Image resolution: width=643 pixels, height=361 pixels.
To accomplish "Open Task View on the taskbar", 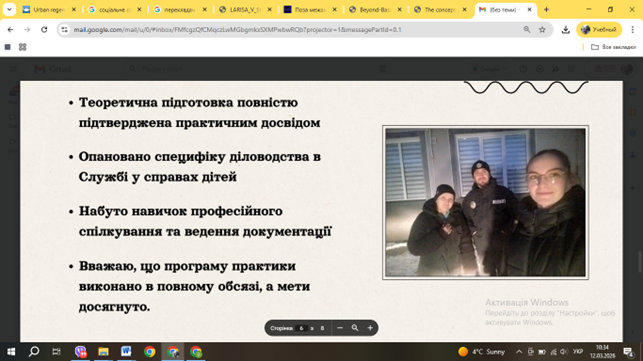I will pyautogui.click(x=57, y=352).
